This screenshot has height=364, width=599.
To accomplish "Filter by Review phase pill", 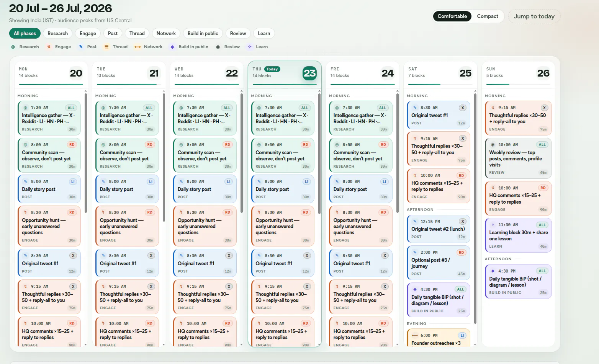I will 238,34.
